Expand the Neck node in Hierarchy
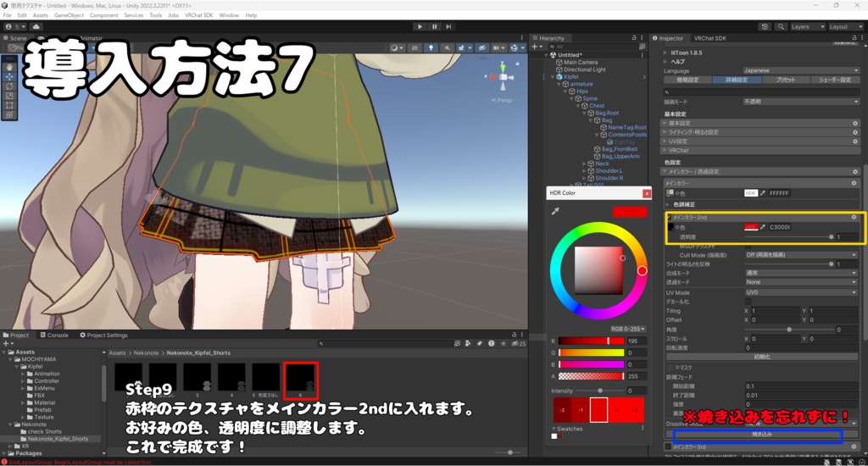 (x=584, y=164)
